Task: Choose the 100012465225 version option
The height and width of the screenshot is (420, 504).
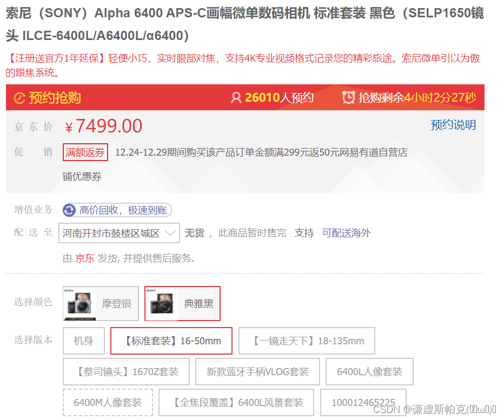Action: (363, 403)
